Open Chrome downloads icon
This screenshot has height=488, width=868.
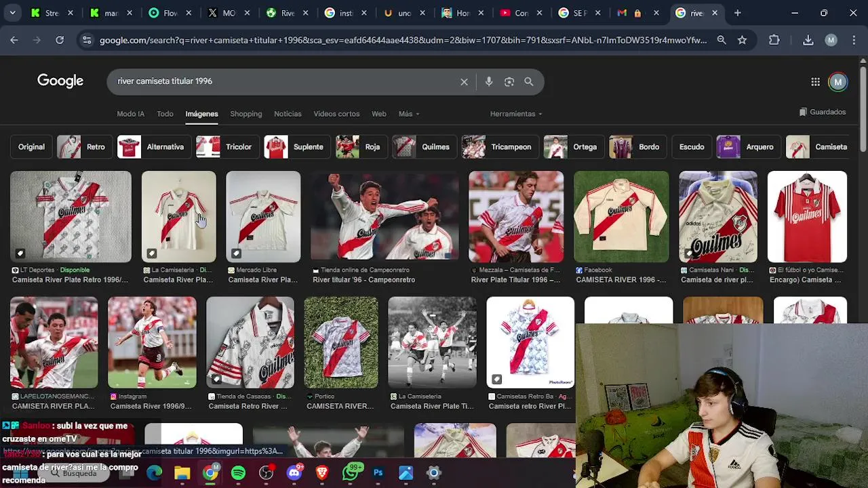tap(808, 41)
